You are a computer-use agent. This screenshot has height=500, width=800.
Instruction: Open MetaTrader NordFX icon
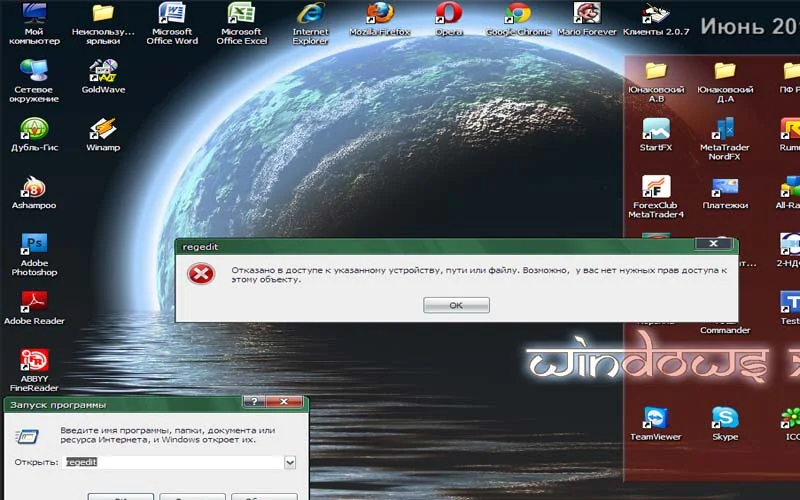click(725, 138)
